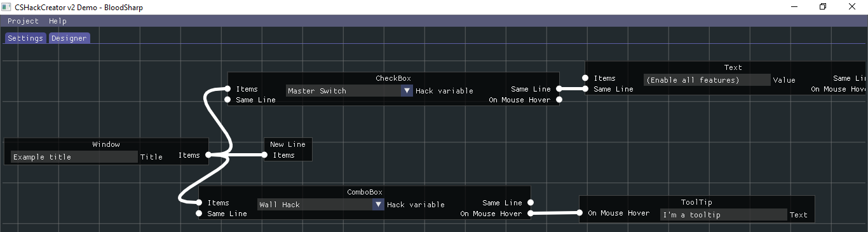Screen dimensions: 868x232
Task: Select the Window node title
Action: tap(106, 144)
